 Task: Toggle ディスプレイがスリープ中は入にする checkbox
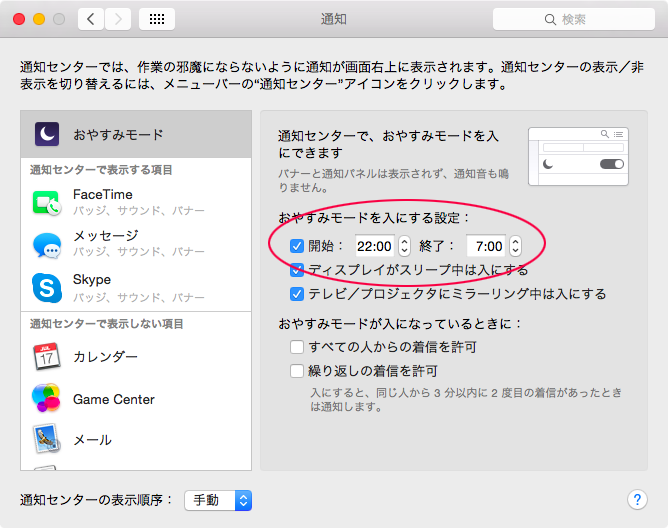pyautogui.click(x=297, y=270)
